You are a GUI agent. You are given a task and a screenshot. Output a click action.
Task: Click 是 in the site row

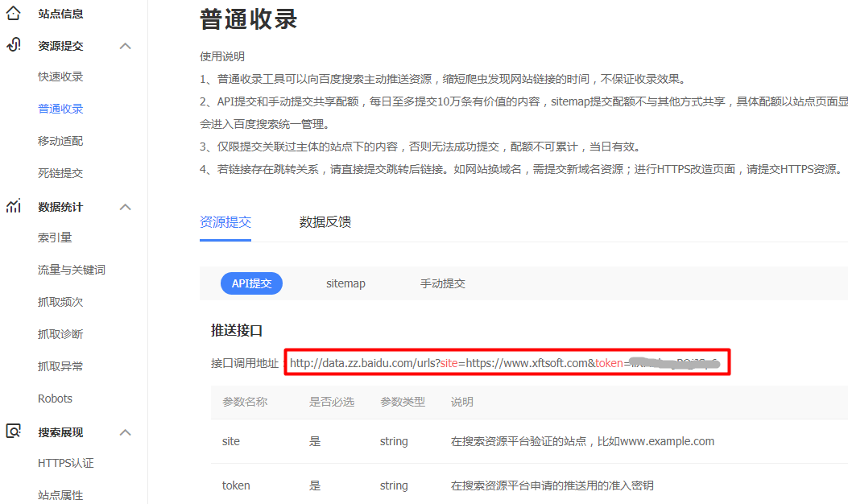pyautogui.click(x=315, y=441)
